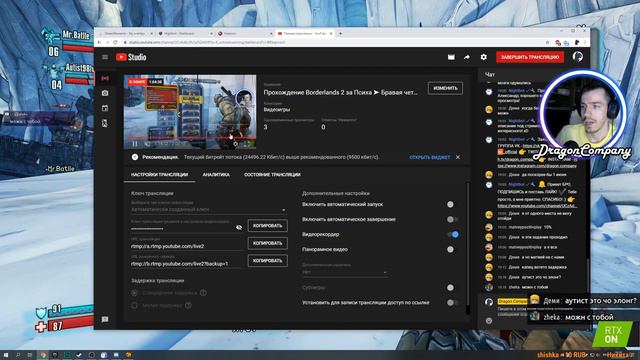This screenshot has width=640, height=360.
Task: Copy the rtmp://a.rtmp.youtube.com/live2 URL
Action: pos(267,243)
